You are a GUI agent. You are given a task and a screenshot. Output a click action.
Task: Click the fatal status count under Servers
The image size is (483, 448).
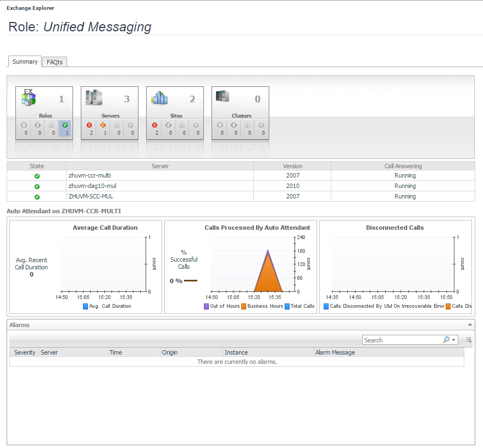point(90,129)
